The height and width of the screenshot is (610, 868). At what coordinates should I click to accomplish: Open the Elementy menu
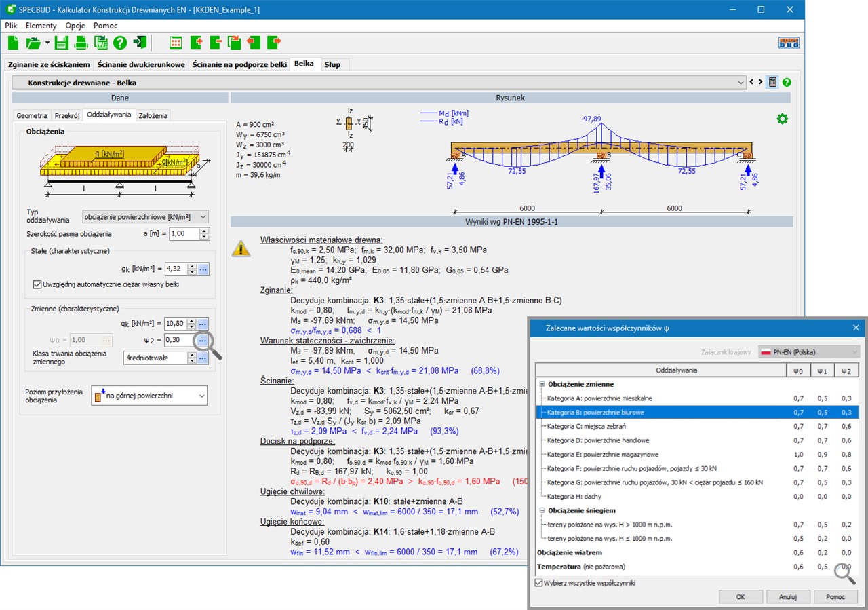[41, 25]
